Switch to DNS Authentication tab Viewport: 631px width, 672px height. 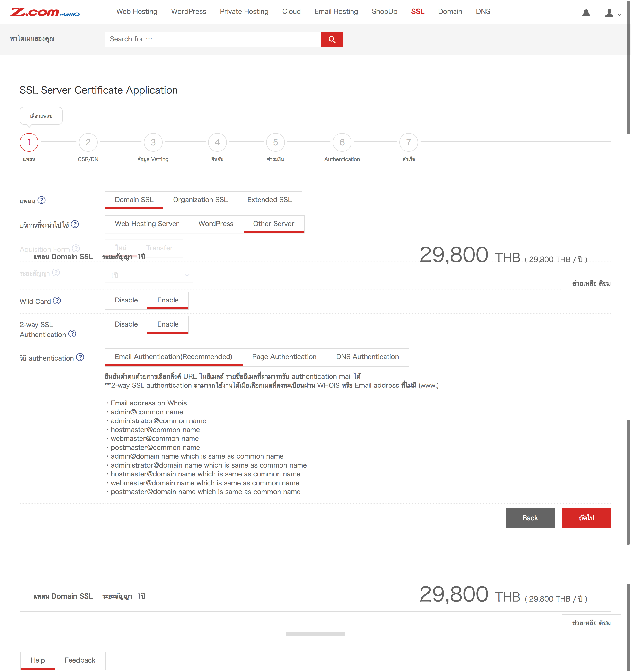tap(367, 357)
